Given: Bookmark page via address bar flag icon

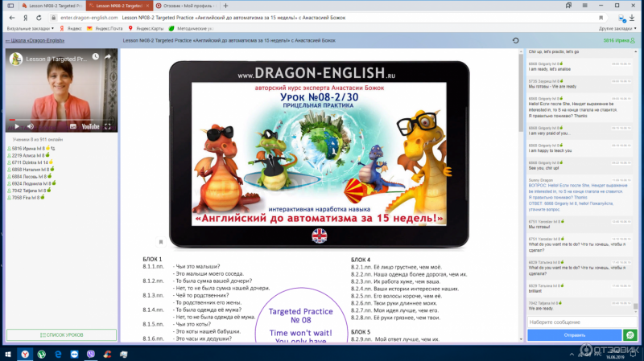Looking at the screenshot, I should pos(601,18).
